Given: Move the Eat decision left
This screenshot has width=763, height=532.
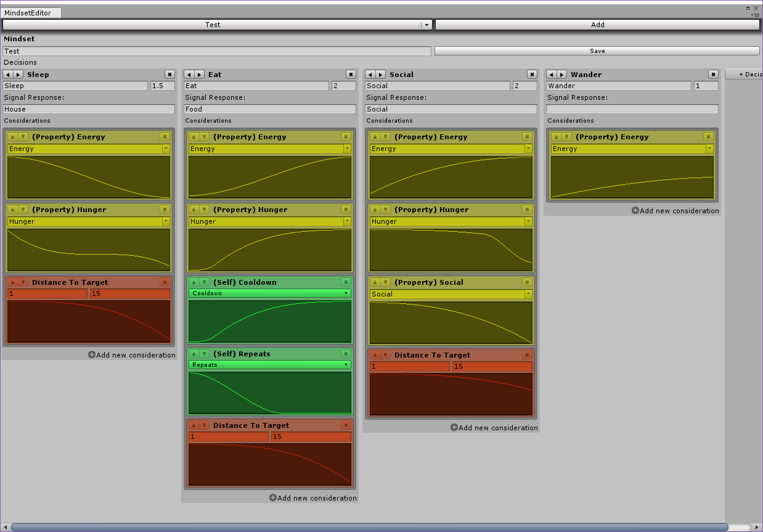Looking at the screenshot, I should (189, 75).
